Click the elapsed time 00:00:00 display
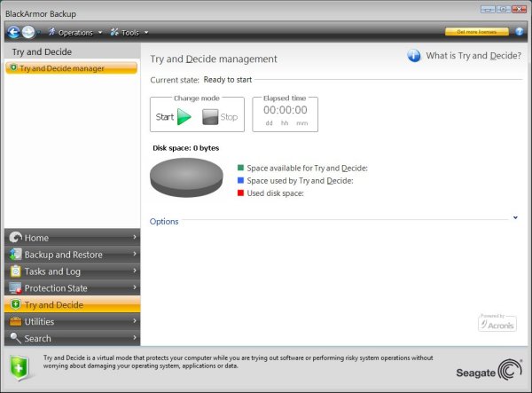Image resolution: width=532 pixels, height=393 pixels. tap(286, 110)
